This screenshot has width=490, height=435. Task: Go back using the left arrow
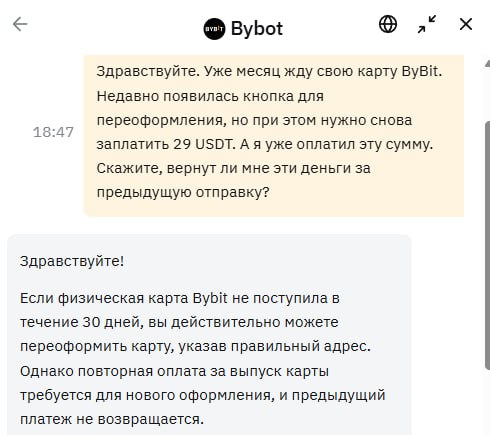(20, 24)
